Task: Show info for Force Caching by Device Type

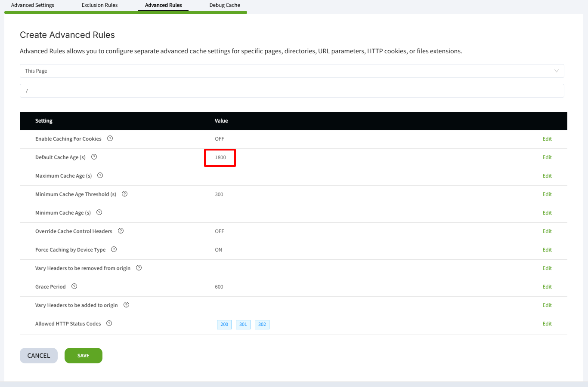Action: pos(114,249)
